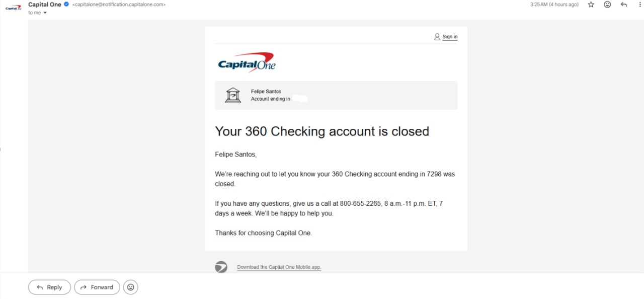
Task: Add emoji reaction from top toolbar
Action: pos(607,5)
